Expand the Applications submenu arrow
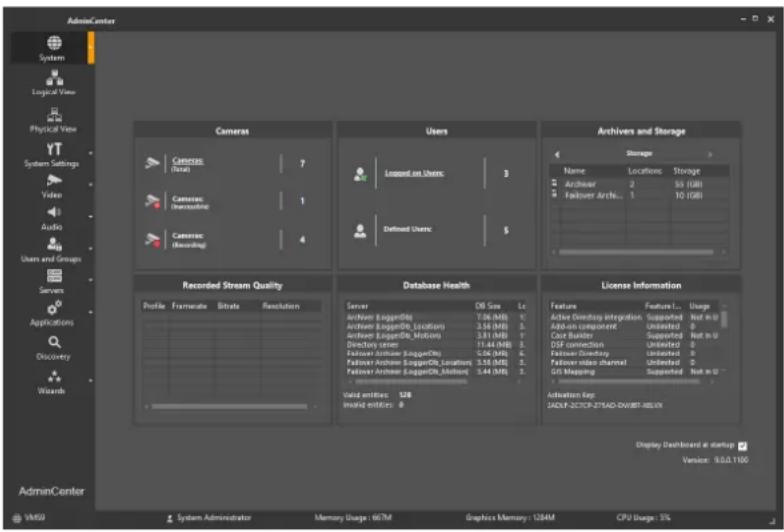 point(91,312)
